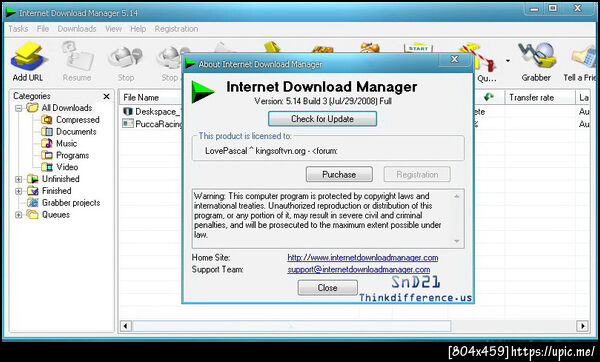The image size is (600, 362).
Task: Click the warning text scroll down arrow
Action: (457, 241)
